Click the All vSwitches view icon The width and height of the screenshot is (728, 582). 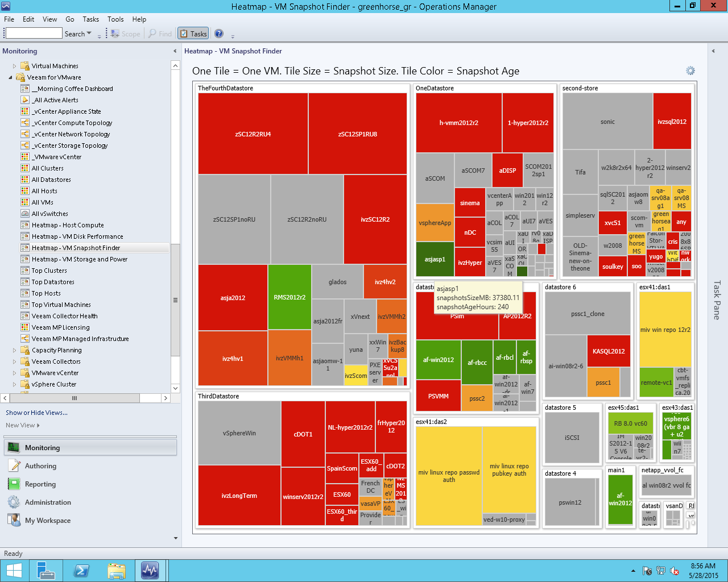click(25, 214)
